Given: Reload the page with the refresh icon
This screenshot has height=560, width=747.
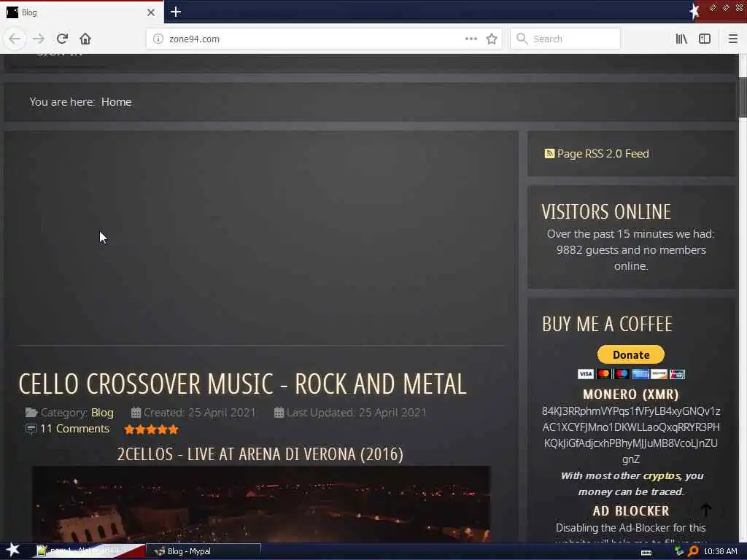Looking at the screenshot, I should [x=63, y=39].
